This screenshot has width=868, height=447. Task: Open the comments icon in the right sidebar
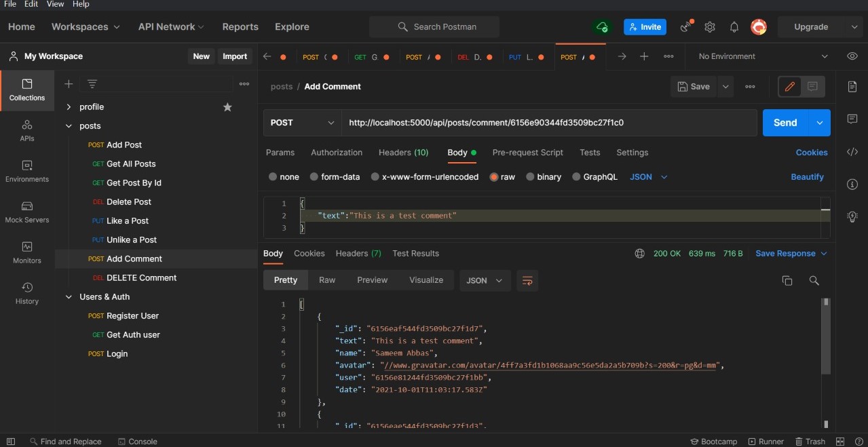(852, 119)
